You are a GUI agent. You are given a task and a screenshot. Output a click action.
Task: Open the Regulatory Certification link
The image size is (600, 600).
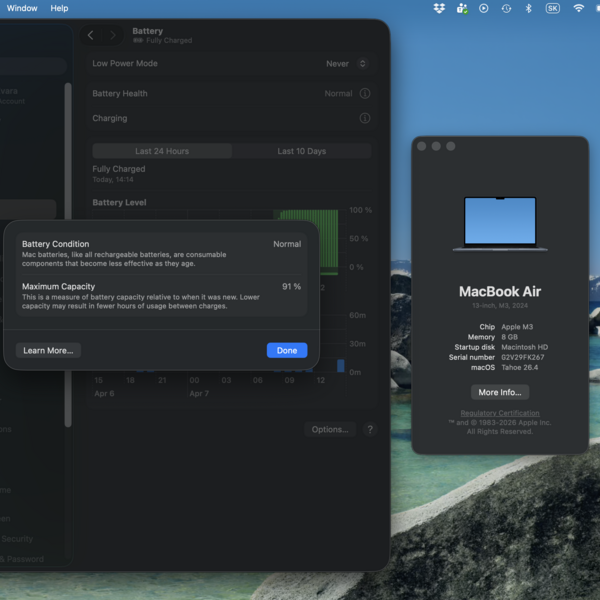point(500,413)
